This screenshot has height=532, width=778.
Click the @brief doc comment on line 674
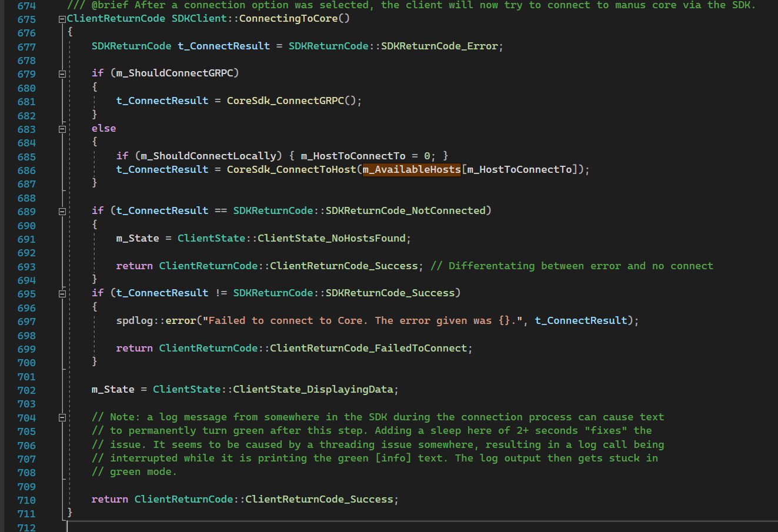click(411, 5)
